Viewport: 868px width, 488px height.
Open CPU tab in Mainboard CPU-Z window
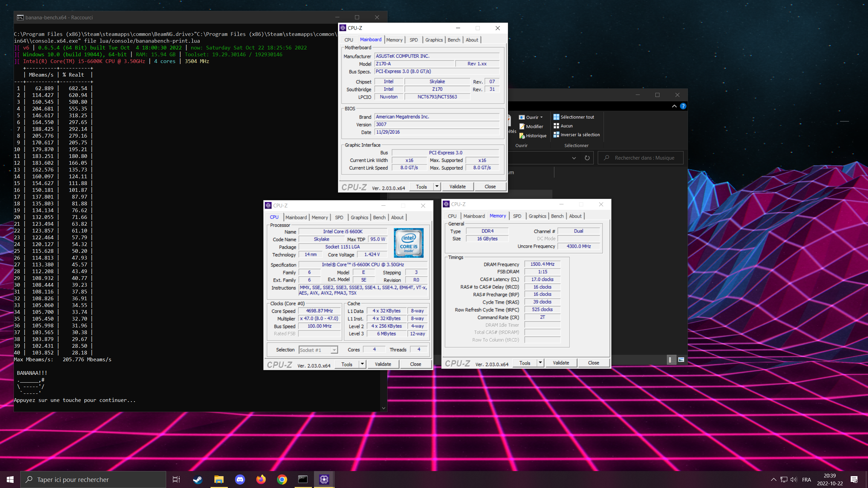coord(349,40)
